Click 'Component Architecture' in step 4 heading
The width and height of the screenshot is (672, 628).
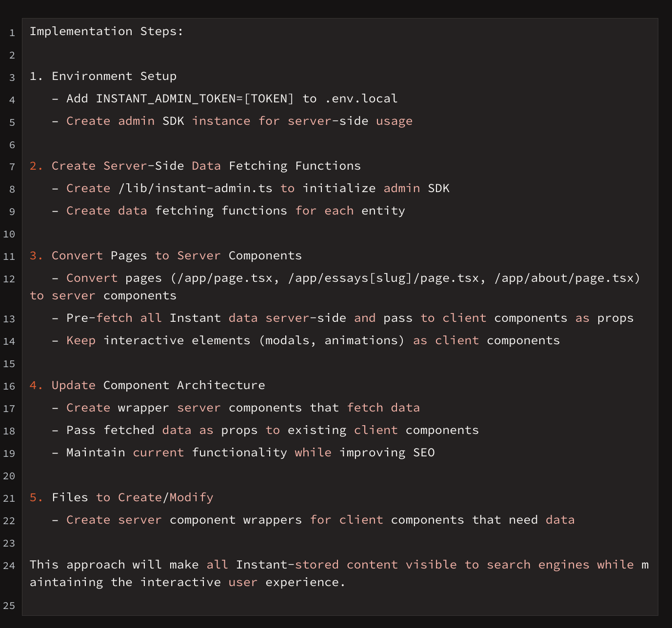(x=184, y=386)
